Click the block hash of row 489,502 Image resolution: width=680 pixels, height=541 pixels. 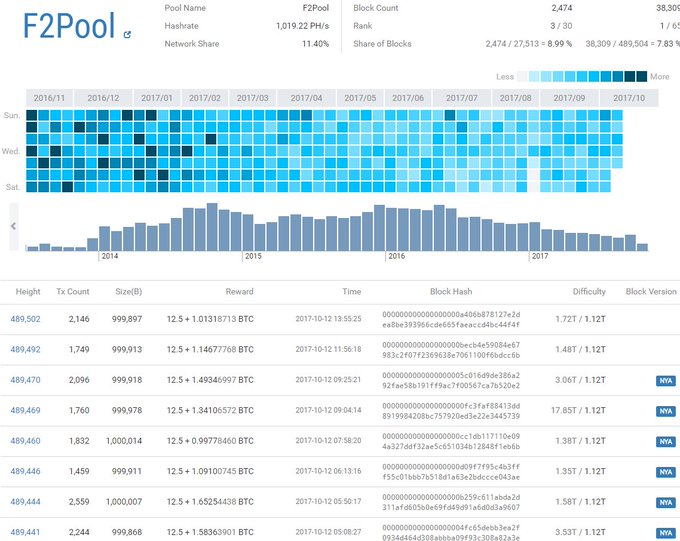pos(451,320)
